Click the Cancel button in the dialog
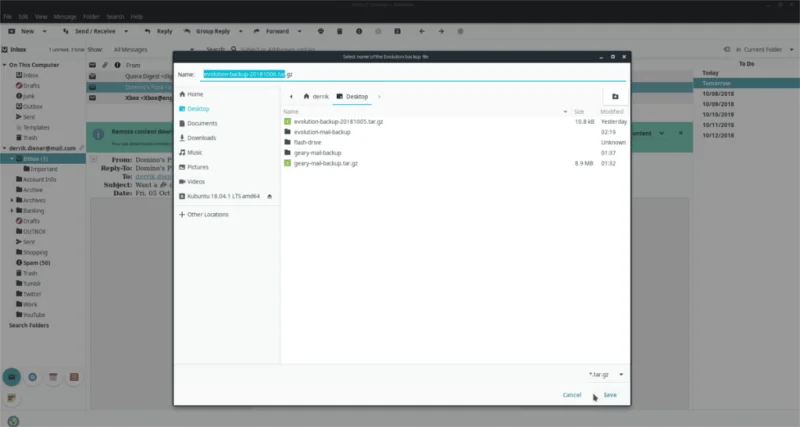Image resolution: width=800 pixels, height=427 pixels. 571,395
